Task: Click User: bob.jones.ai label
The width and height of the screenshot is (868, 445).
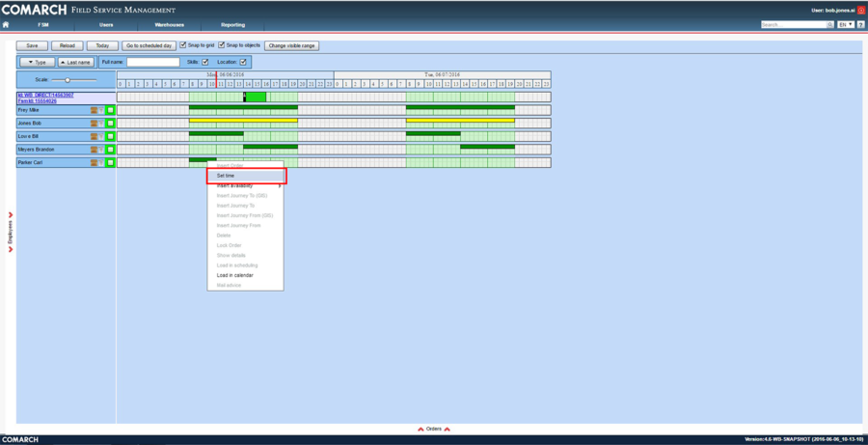Action: pos(833,11)
